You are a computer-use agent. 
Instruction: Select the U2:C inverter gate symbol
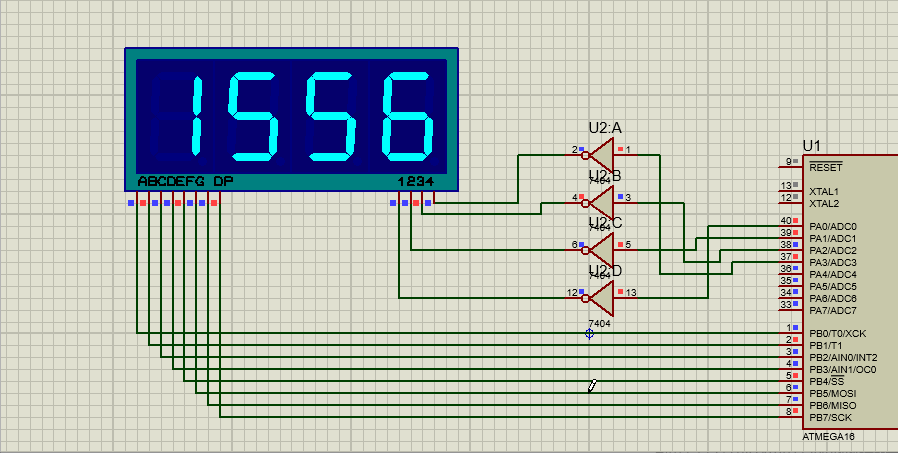pyautogui.click(x=599, y=250)
